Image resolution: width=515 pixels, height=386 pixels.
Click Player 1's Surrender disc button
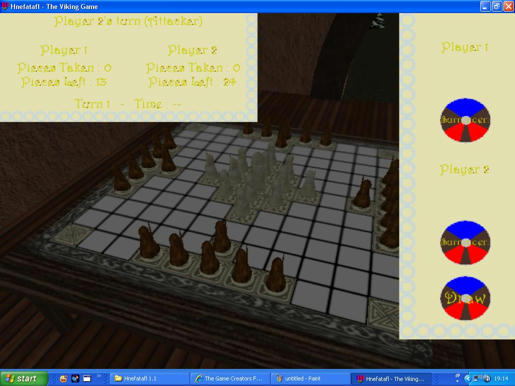pyautogui.click(x=465, y=120)
